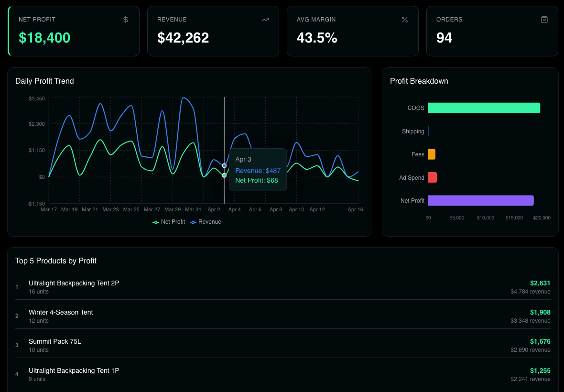Click the Apr 10 axis label
564x392 pixels.
[x=296, y=209]
